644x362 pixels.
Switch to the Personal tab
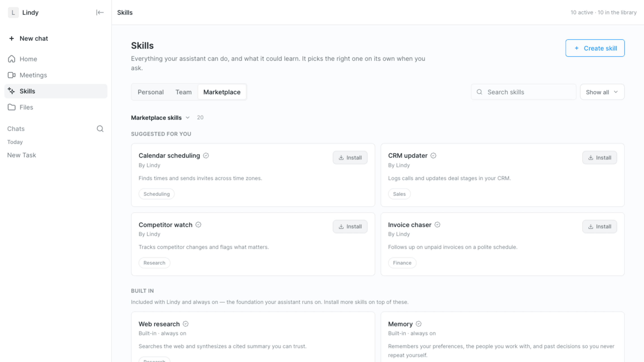click(151, 92)
